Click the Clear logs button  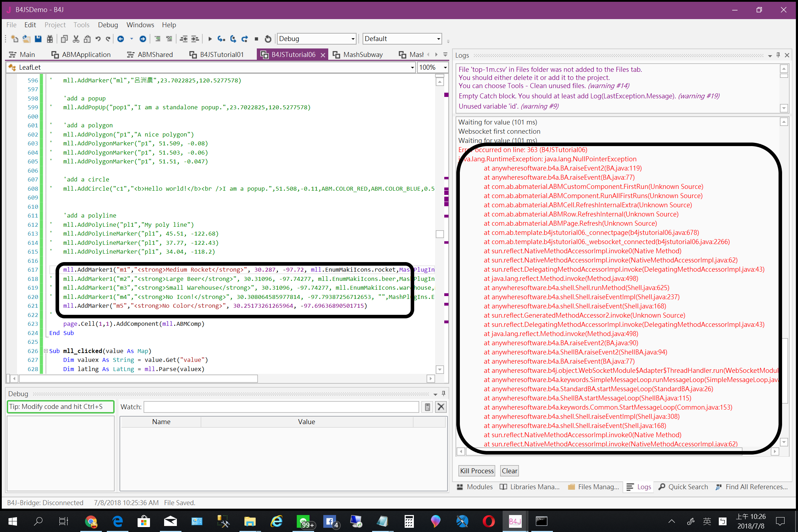coord(509,471)
